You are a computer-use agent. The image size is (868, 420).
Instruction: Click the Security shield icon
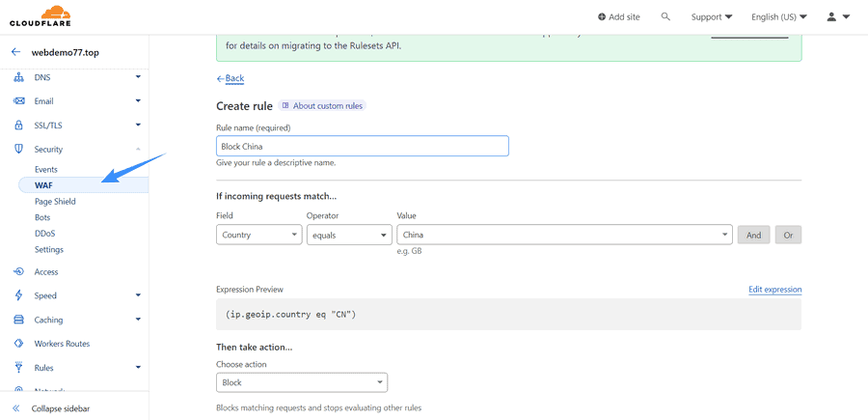click(19, 149)
